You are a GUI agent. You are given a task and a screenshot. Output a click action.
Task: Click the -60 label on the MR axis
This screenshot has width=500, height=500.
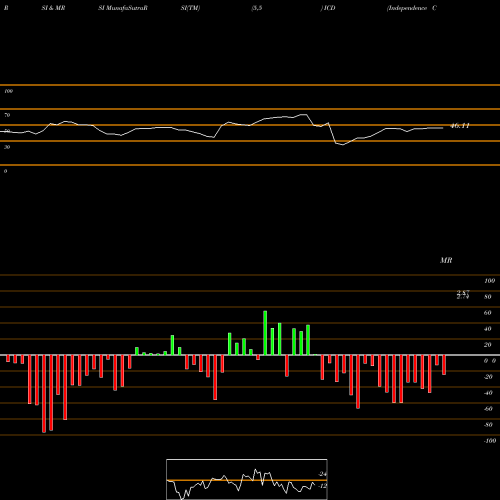(488, 409)
